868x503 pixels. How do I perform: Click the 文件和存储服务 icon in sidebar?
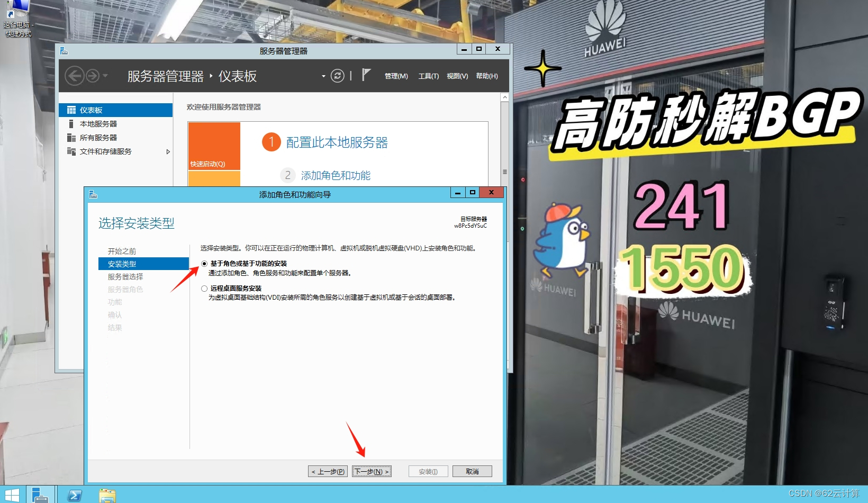71,151
